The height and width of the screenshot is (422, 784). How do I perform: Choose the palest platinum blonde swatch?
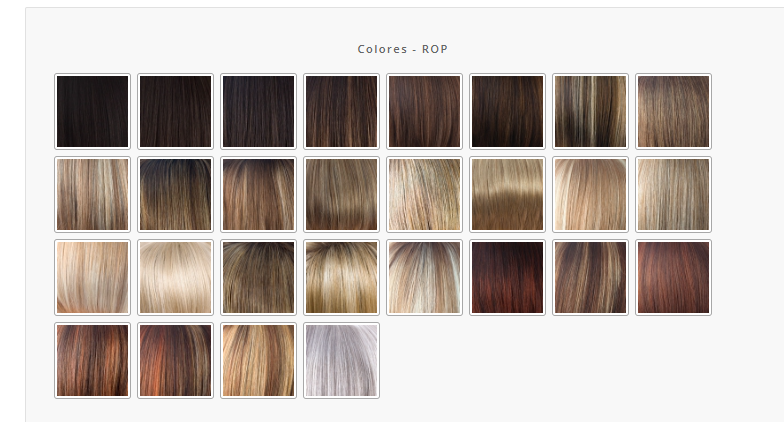(176, 278)
